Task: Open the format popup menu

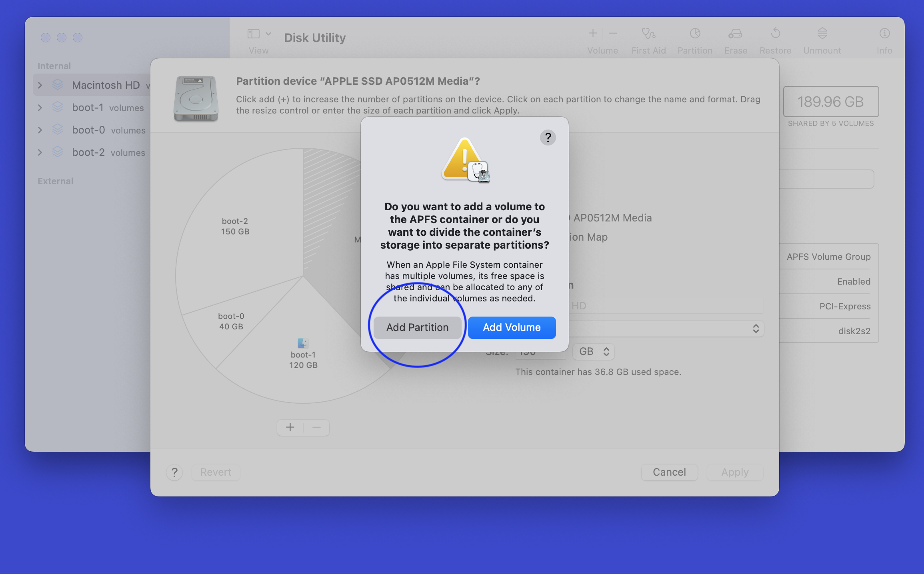Action: point(666,329)
